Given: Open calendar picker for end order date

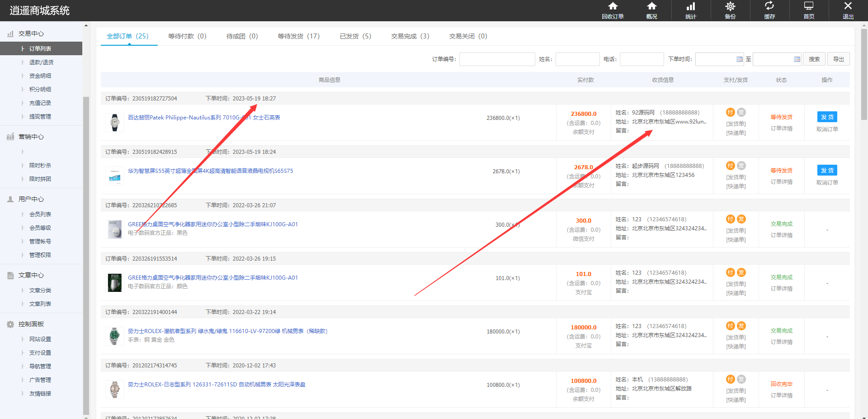Looking at the screenshot, I should click(797, 59).
